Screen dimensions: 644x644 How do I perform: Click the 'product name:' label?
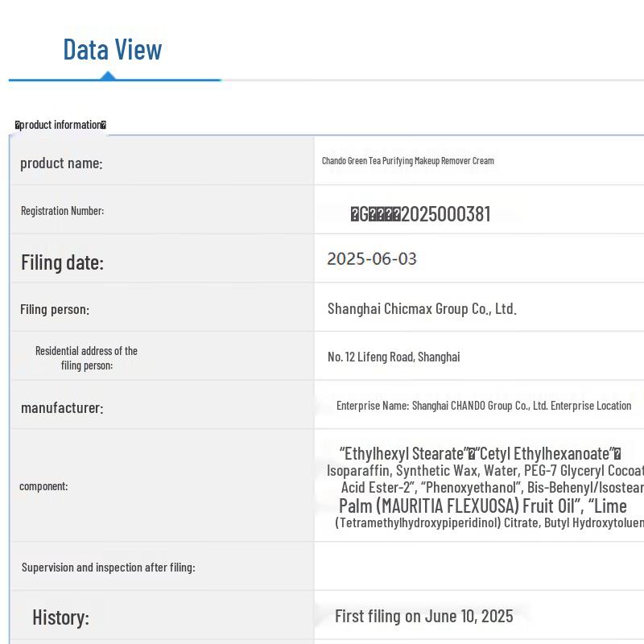61,163
